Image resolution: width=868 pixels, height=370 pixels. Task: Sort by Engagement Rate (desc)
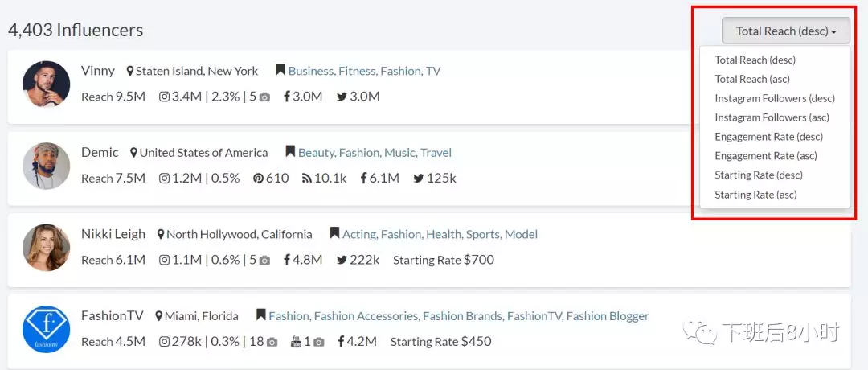tap(768, 137)
